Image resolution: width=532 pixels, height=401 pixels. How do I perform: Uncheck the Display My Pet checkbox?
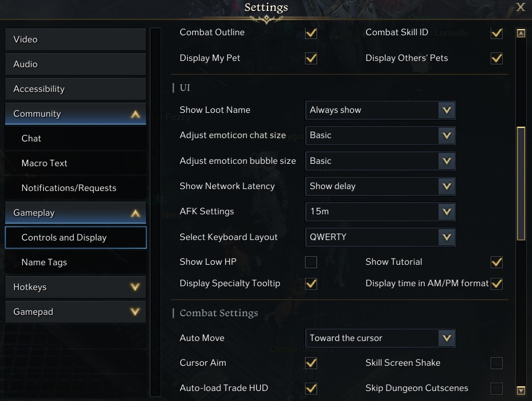[311, 58]
